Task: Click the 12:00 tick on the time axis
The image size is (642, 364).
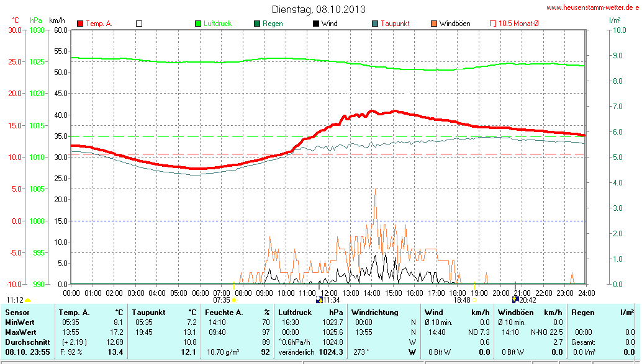Action: (328, 293)
